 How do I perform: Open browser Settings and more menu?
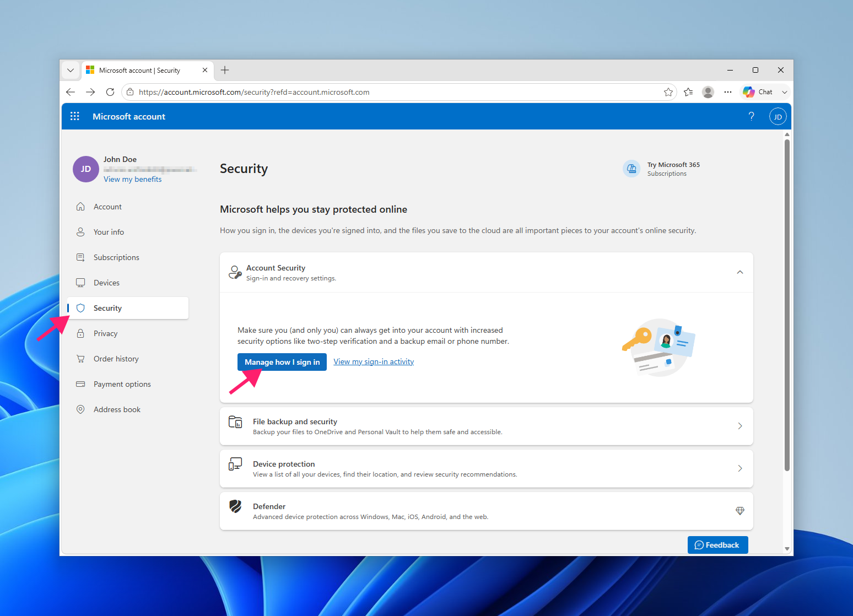point(728,92)
